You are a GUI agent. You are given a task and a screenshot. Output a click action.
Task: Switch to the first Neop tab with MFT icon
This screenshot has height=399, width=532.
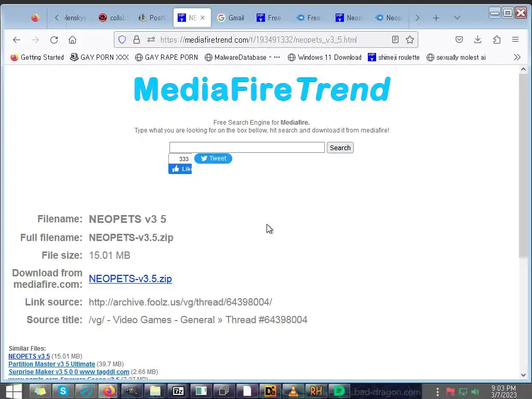coord(349,18)
